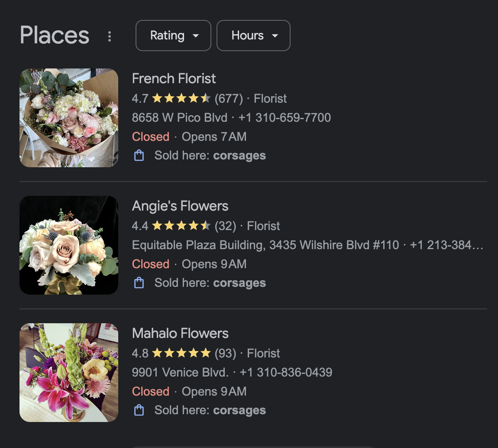498x448 pixels.
Task: Select the French Florist listing name
Action: (174, 78)
